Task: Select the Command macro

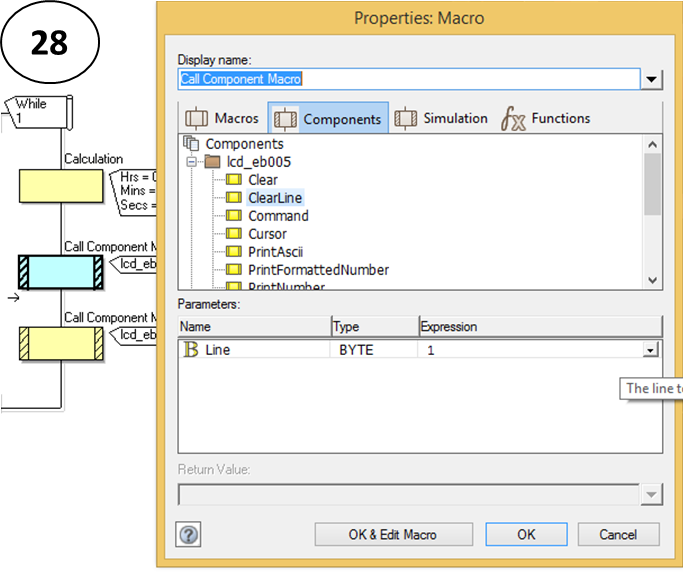Action: pos(278,216)
